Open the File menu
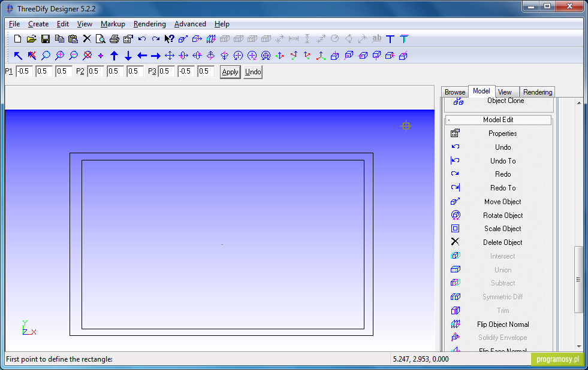Image resolution: width=588 pixels, height=370 pixels. (14, 24)
